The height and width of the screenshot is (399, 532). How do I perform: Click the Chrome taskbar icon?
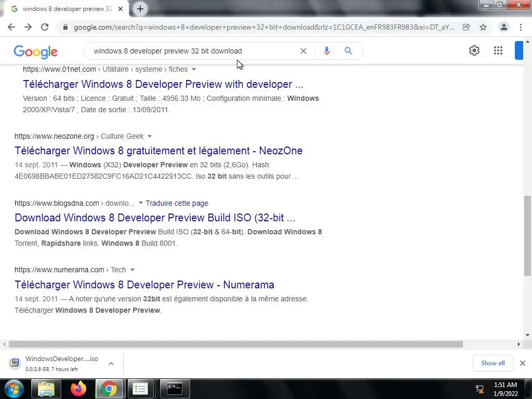coord(109,389)
